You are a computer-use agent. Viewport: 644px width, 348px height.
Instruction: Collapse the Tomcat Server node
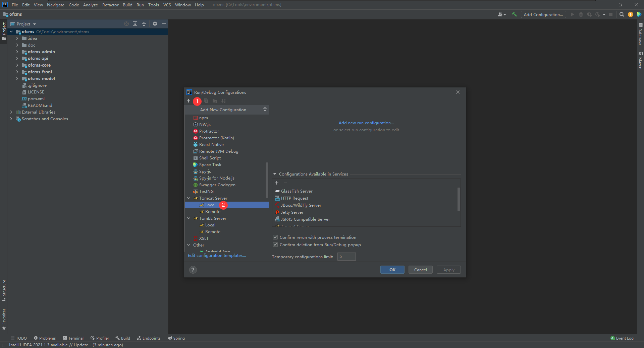[x=189, y=198]
